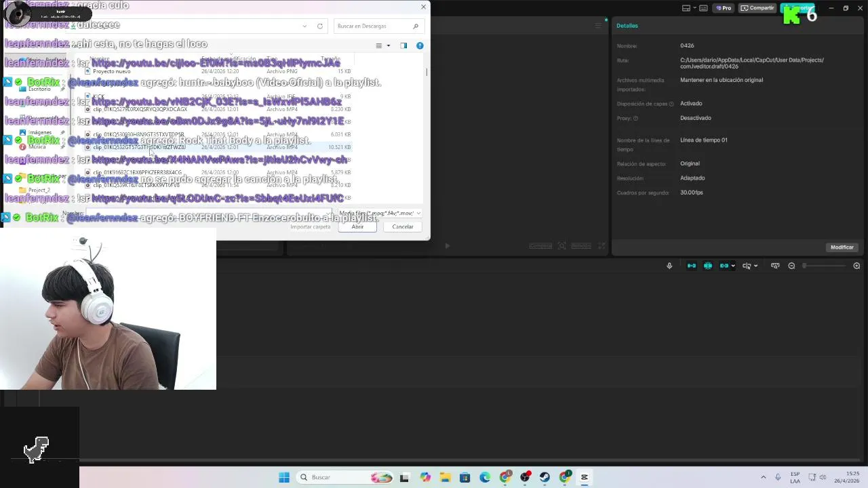The width and height of the screenshot is (868, 488).
Task: Open the player hamburger menu icon
Action: click(597, 26)
